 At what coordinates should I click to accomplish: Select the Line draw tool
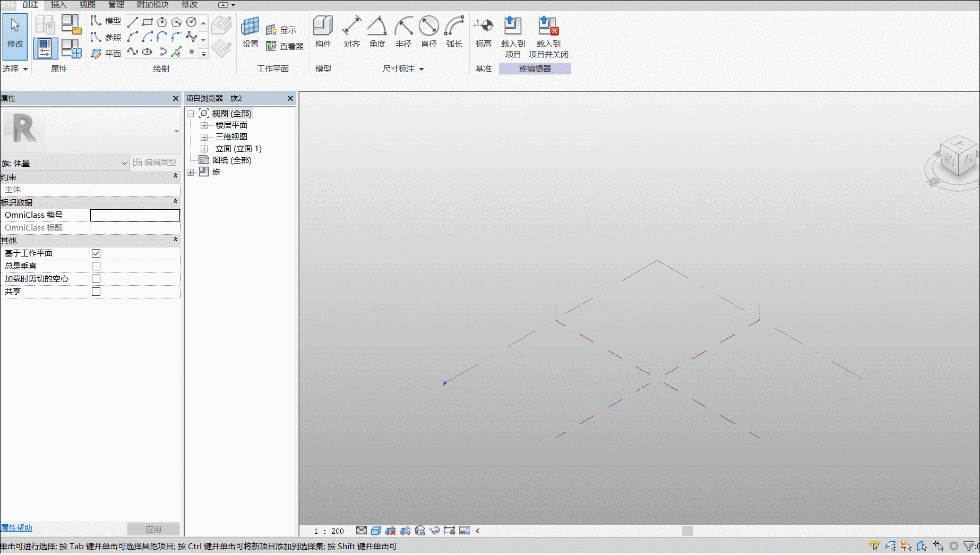tap(133, 22)
